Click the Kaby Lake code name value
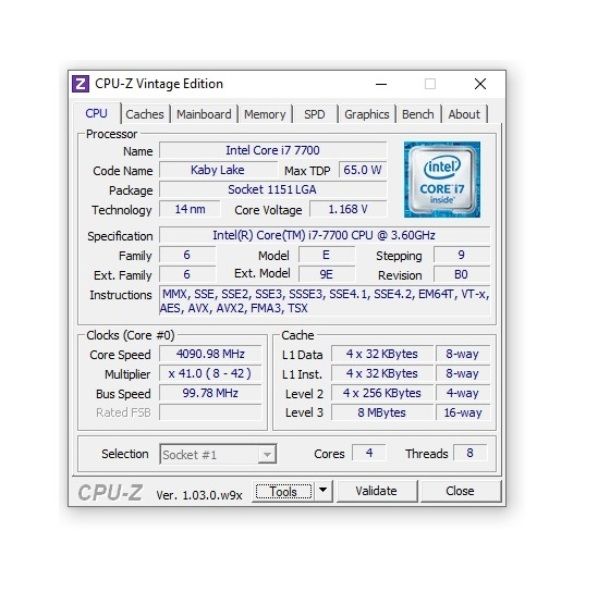This screenshot has height=592, width=610. pos(218,170)
